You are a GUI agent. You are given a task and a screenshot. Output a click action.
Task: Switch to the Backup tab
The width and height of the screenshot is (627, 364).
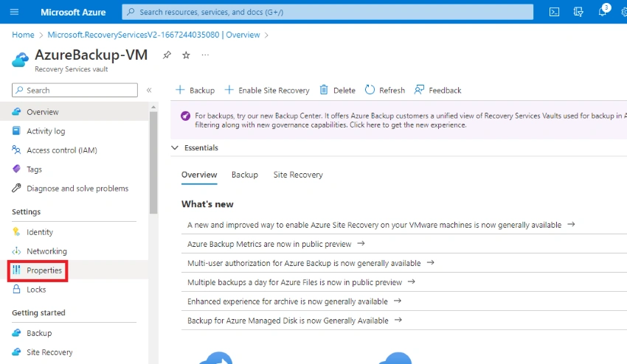245,175
